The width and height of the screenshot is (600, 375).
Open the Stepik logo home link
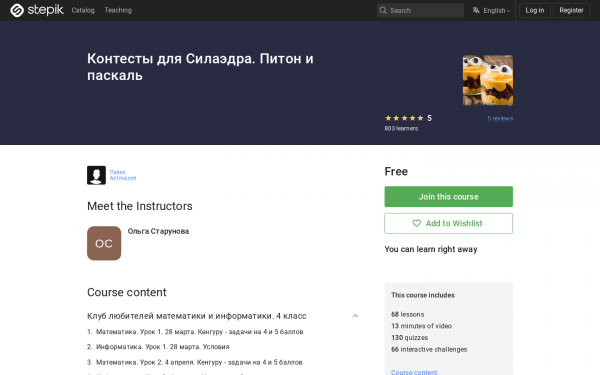click(x=37, y=10)
